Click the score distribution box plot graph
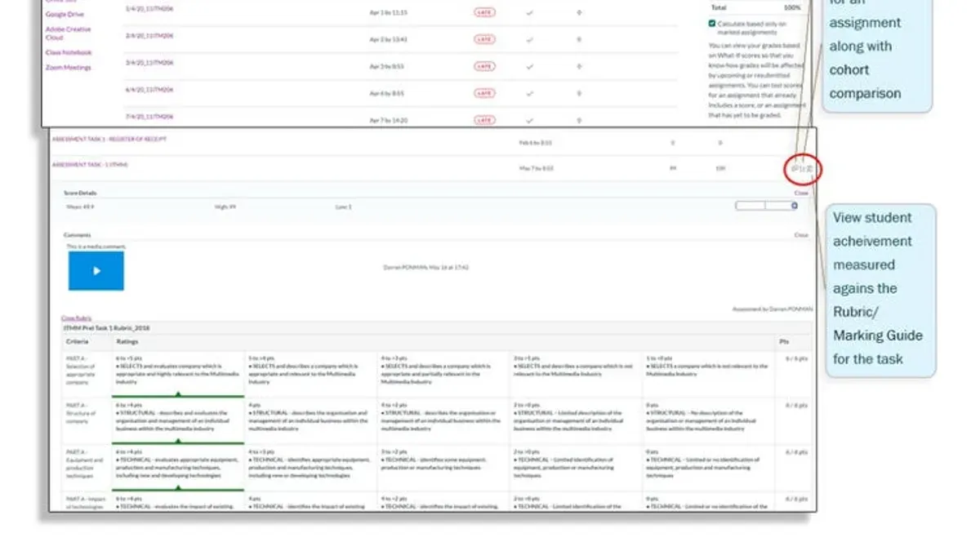Viewport: 980px width, 551px height. [x=766, y=207]
